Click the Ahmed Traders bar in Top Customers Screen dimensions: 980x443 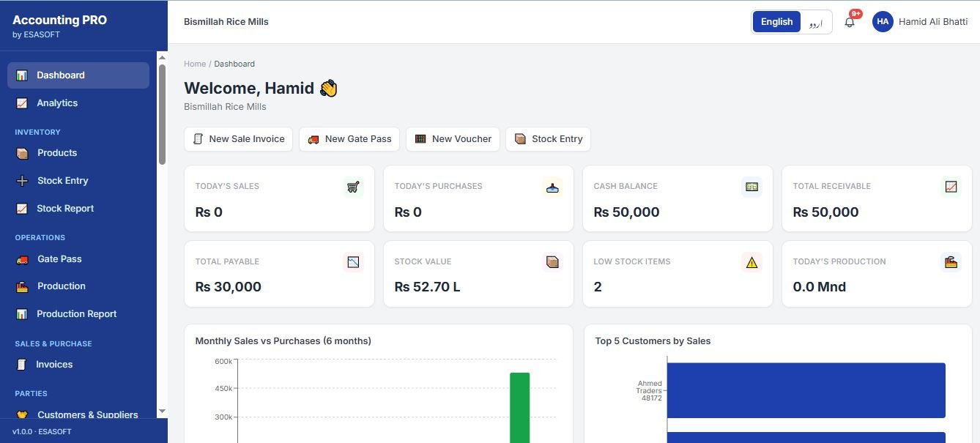[x=806, y=390]
